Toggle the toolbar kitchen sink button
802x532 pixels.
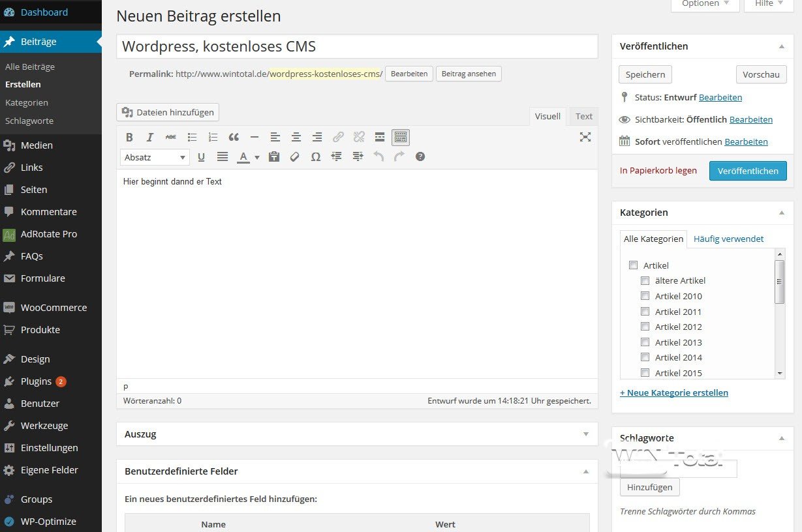[x=401, y=137]
